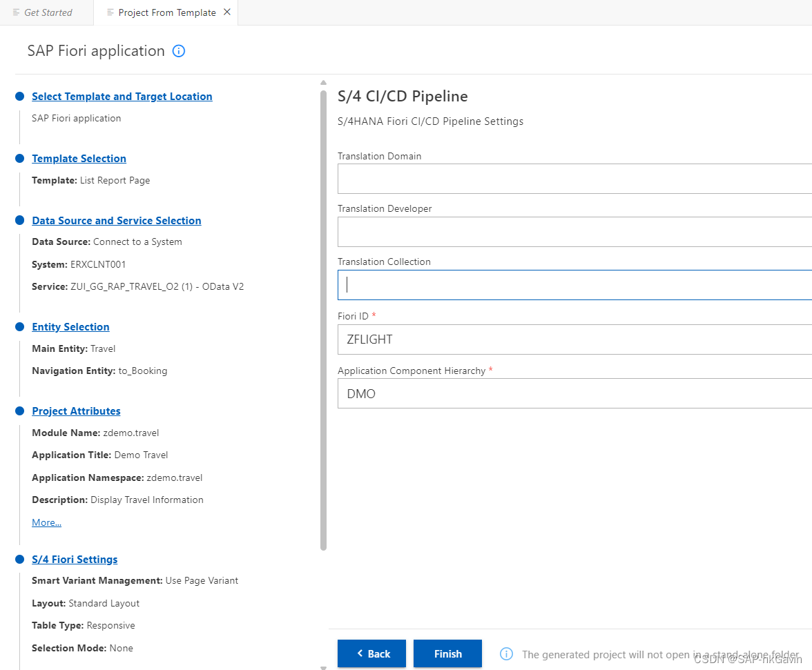Select the text 'Layout: Standard Layout'
Viewport: 812px width, 670px height.
tap(86, 603)
